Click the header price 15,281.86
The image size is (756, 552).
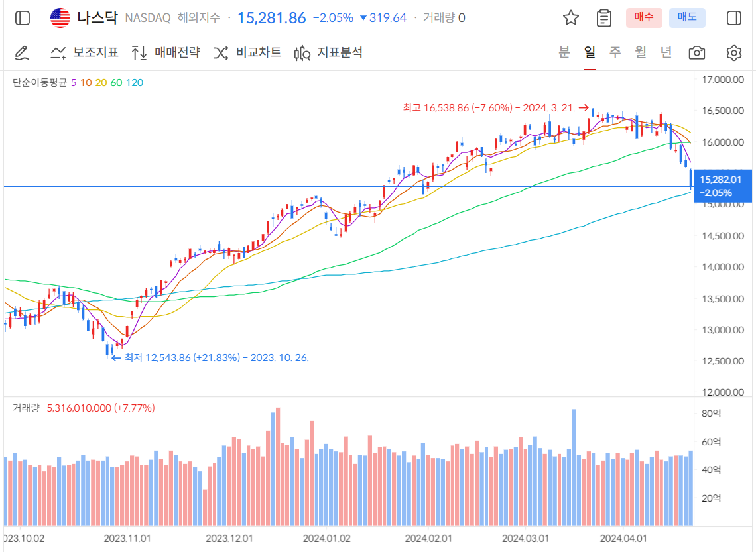pos(271,18)
